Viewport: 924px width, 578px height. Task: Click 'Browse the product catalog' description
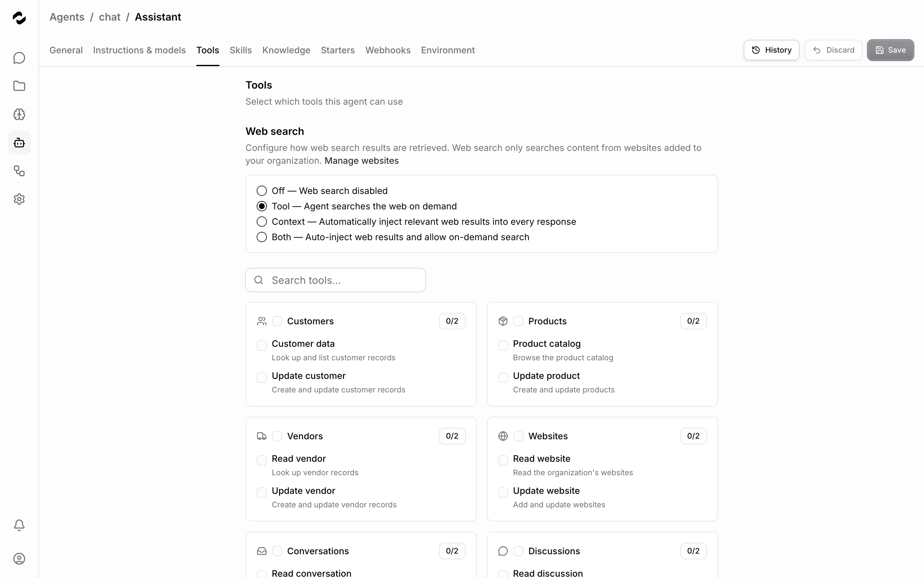click(x=563, y=358)
